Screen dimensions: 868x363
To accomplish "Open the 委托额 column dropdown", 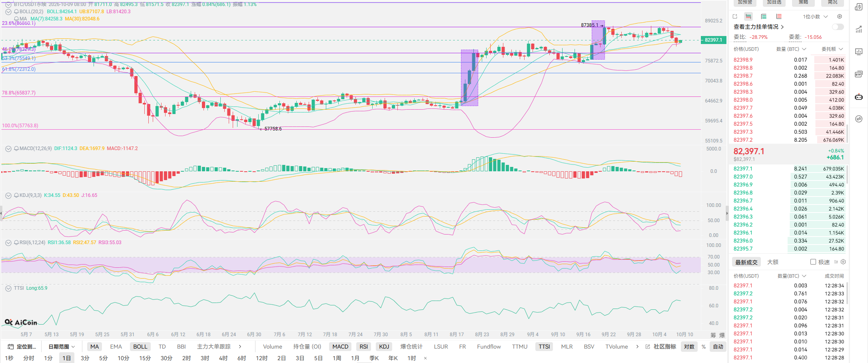I will click(x=832, y=49).
